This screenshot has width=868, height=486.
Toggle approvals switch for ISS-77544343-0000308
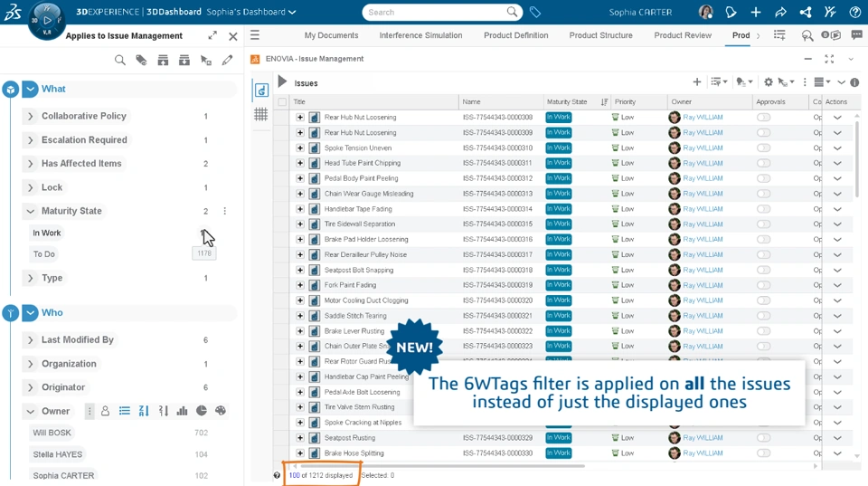click(764, 118)
